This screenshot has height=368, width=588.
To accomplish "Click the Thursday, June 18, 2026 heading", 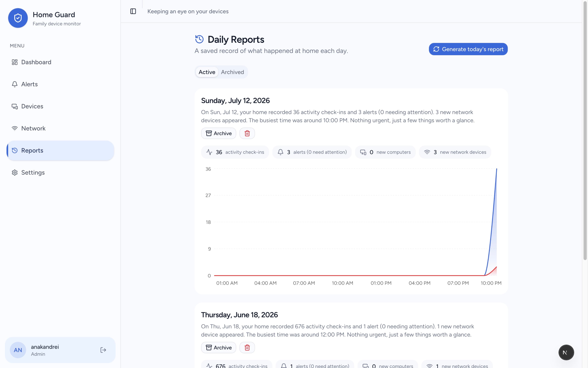I will tap(239, 315).
